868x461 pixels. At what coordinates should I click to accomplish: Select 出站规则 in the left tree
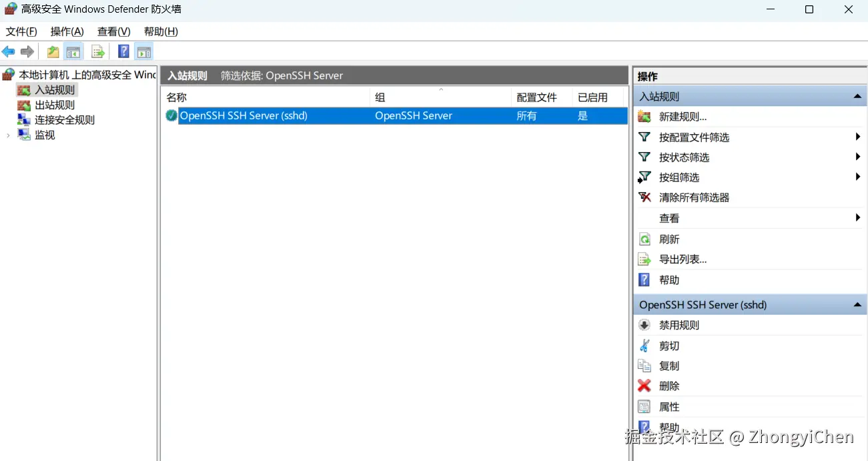55,105
